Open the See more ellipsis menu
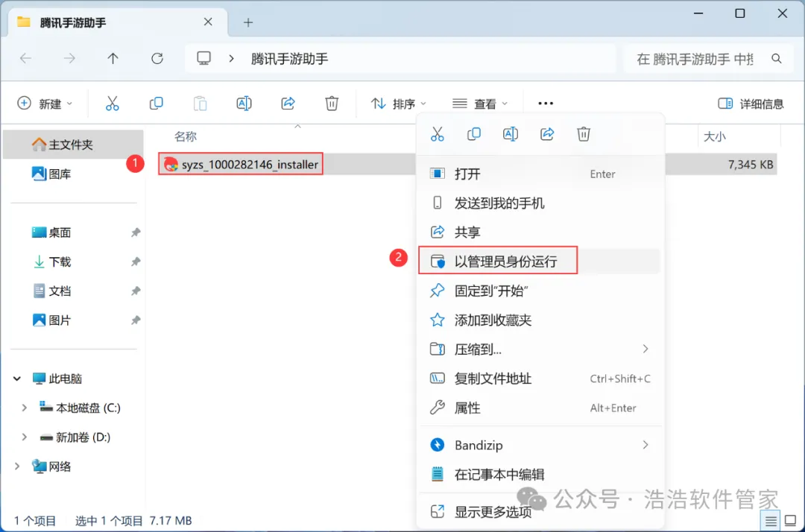 coord(545,104)
